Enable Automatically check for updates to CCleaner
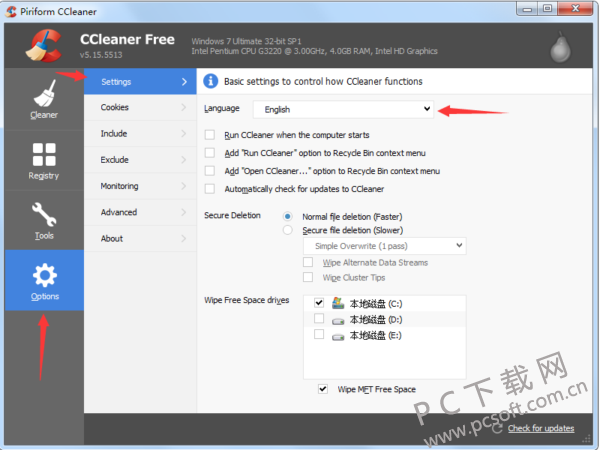 click(210, 189)
